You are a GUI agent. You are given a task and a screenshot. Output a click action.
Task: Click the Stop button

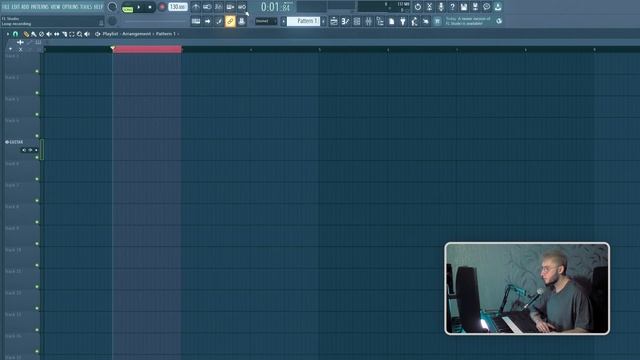point(150,7)
